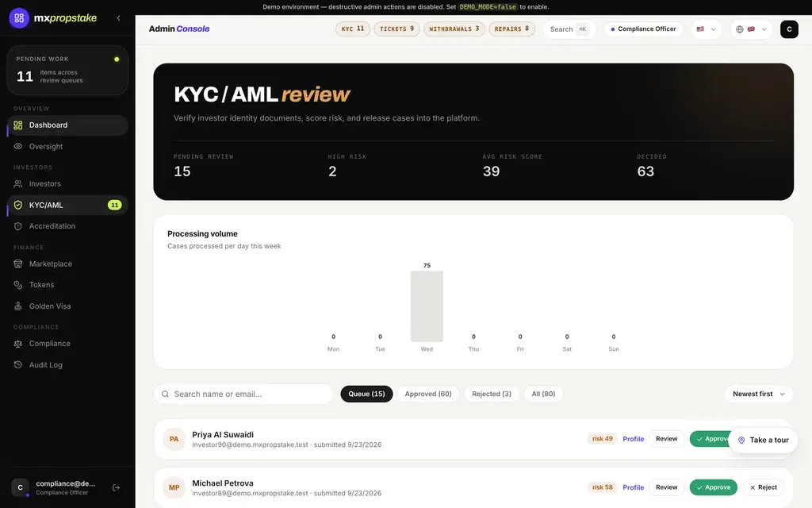The height and width of the screenshot is (508, 812).
Task: Click the green 11 badge on KYC/AML
Action: [114, 205]
